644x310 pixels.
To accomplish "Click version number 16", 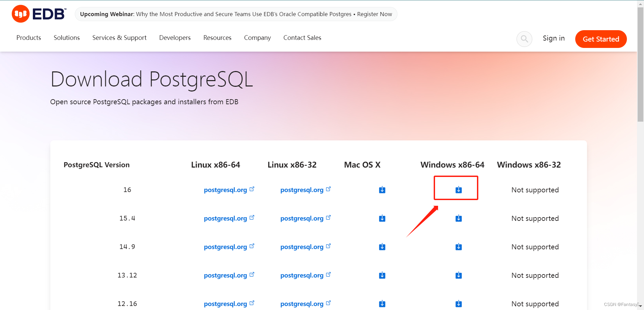I will tap(127, 190).
